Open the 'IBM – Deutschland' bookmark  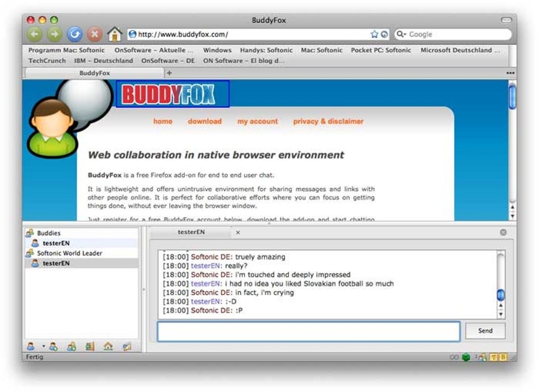coord(104,61)
